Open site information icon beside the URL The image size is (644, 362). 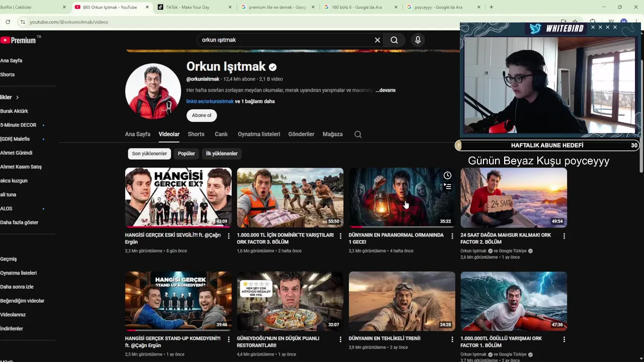22,22
